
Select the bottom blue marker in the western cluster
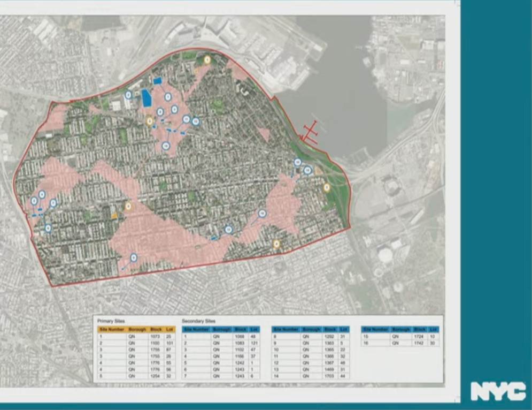pos(48,228)
